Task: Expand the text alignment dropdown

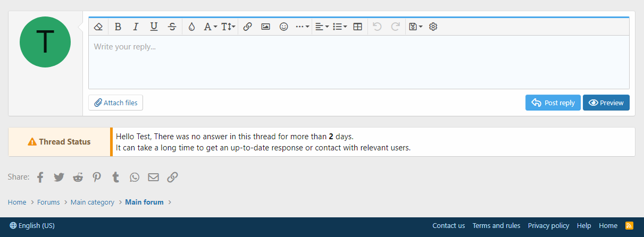Action: (x=322, y=27)
